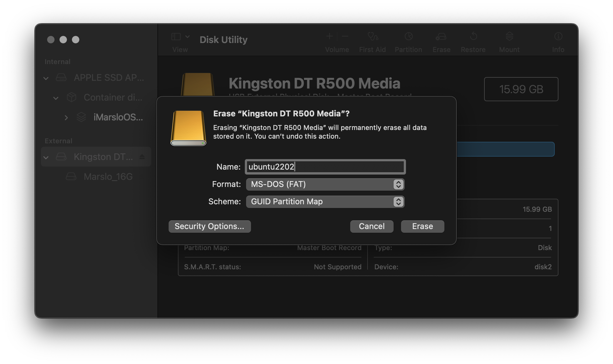This screenshot has width=613, height=364.
Task: Expand the iMarsloOS volume group
Action: click(66, 118)
